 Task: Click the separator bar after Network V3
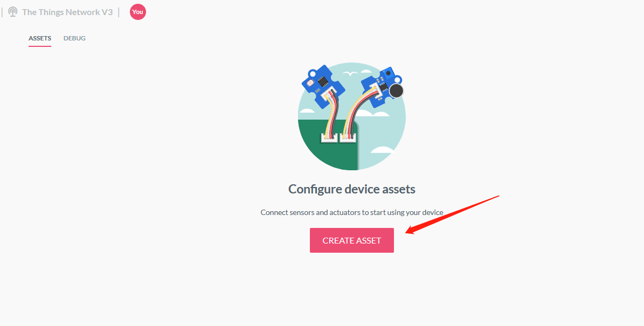click(119, 12)
